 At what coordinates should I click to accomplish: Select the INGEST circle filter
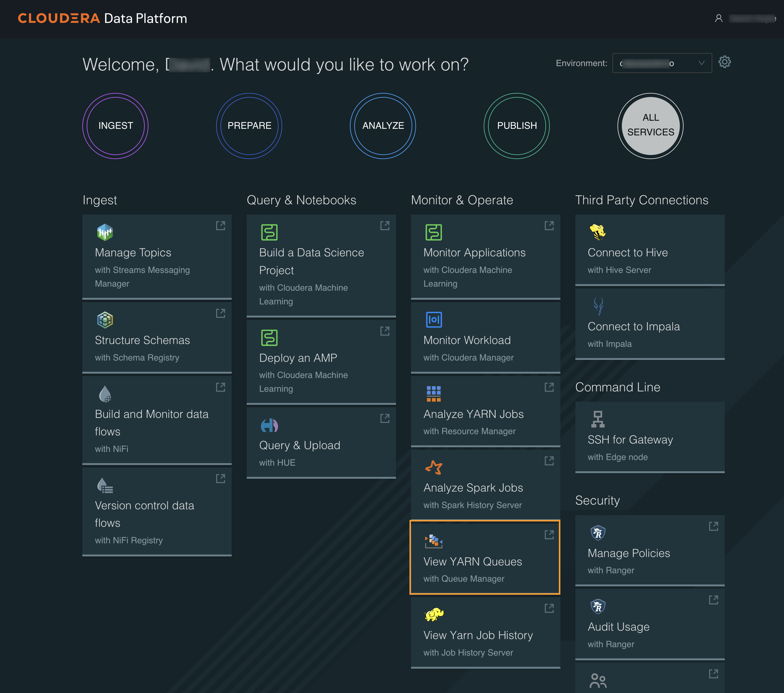[115, 126]
